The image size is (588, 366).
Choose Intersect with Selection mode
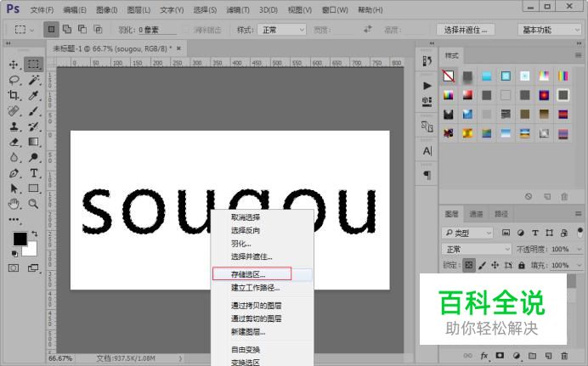98,29
